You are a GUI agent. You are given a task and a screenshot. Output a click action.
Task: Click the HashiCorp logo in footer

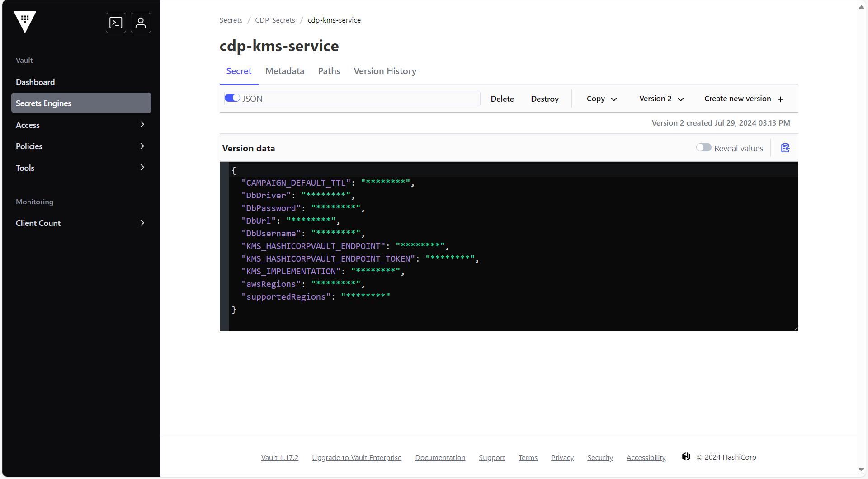[x=686, y=457]
